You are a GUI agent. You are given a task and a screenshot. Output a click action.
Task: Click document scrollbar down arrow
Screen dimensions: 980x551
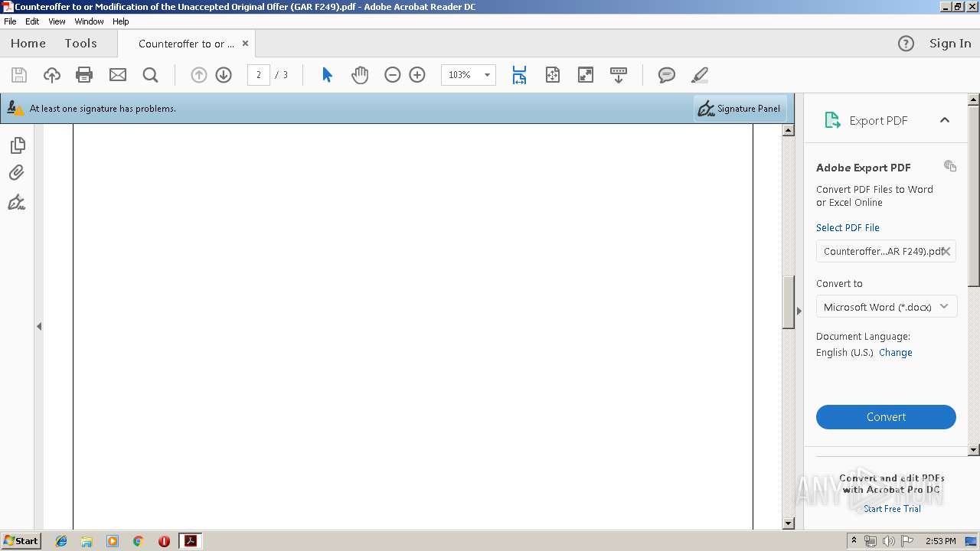click(789, 523)
